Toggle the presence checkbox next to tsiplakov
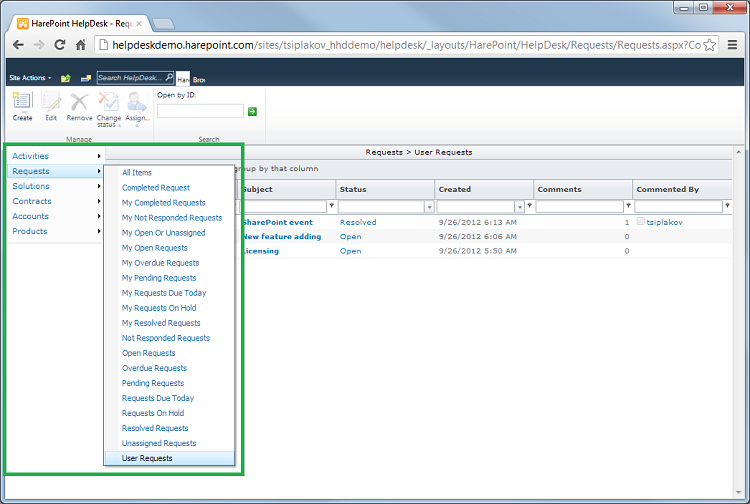 (x=640, y=221)
